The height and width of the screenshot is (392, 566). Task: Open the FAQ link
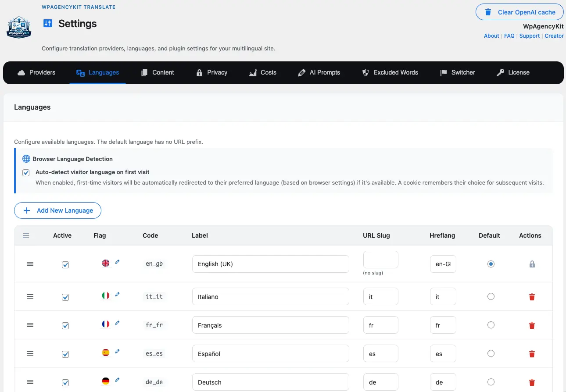[509, 36]
